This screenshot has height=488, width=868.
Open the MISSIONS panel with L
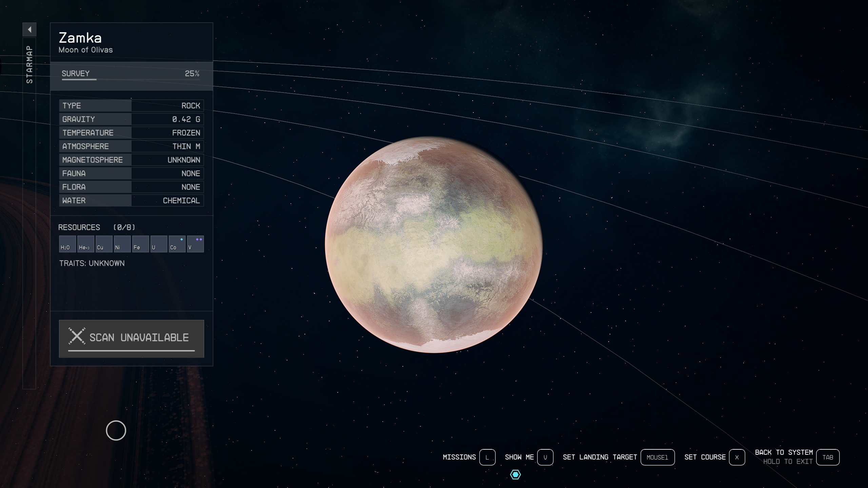click(488, 456)
